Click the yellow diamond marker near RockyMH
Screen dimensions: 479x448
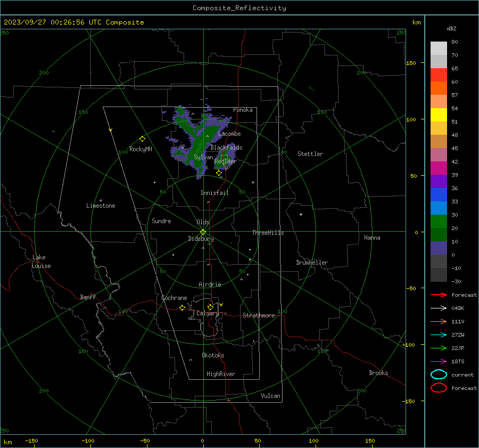click(142, 139)
